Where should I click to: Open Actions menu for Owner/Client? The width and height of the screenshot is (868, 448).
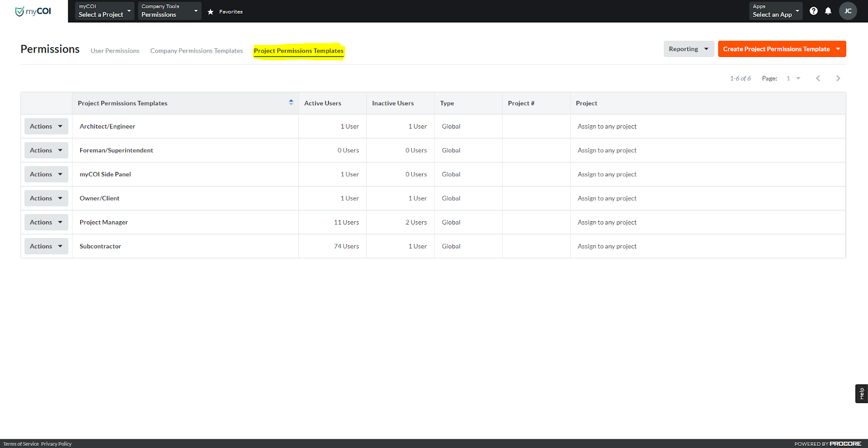tap(46, 198)
